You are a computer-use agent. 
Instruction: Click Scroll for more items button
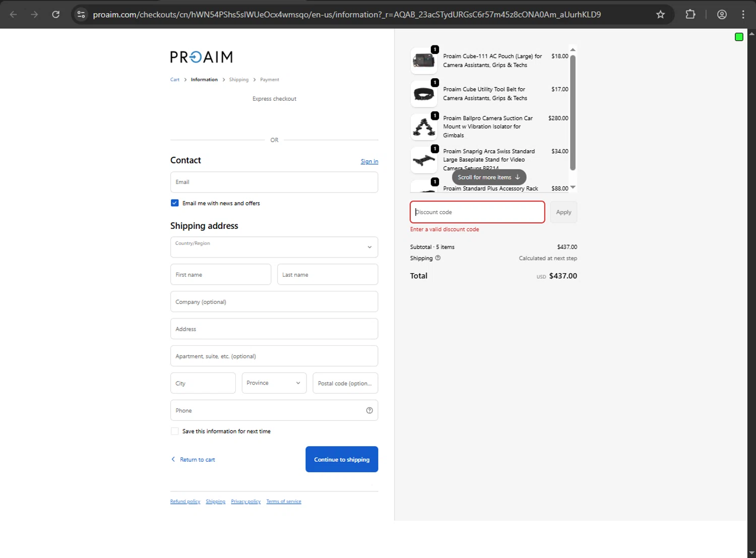(x=489, y=177)
